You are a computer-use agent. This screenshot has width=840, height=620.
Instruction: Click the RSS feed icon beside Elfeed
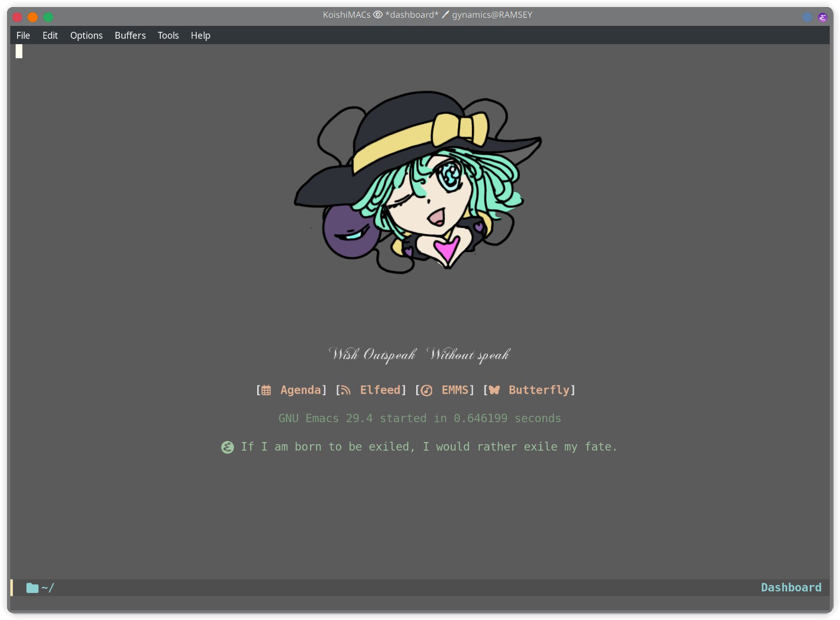346,390
